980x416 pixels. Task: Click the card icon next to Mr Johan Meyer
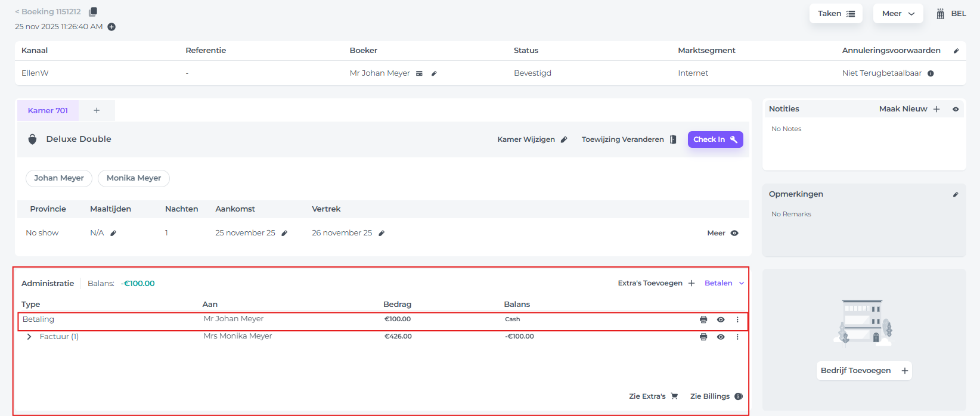coord(419,73)
